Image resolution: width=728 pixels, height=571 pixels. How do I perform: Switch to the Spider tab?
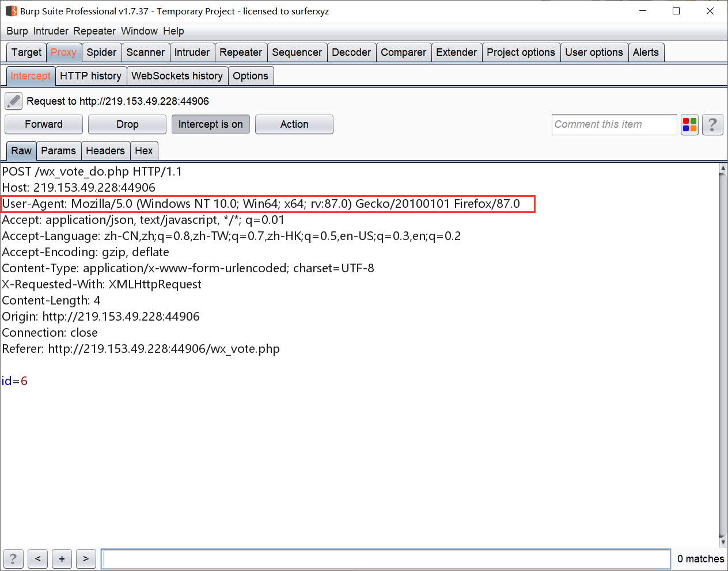coord(101,52)
